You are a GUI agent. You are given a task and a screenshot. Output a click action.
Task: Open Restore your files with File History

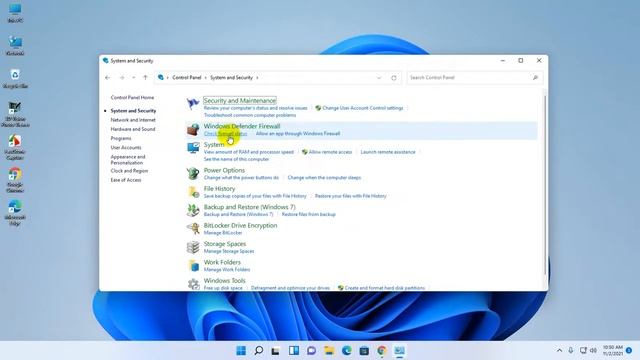(x=351, y=196)
